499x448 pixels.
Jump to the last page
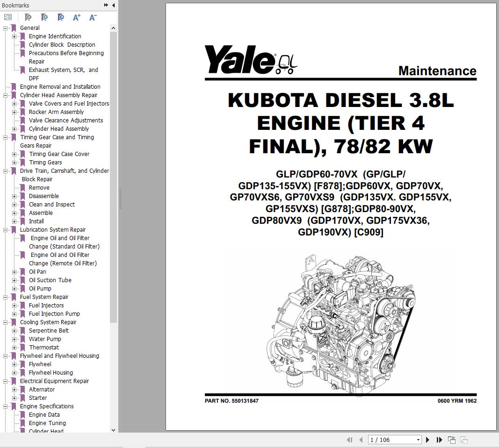(439, 440)
